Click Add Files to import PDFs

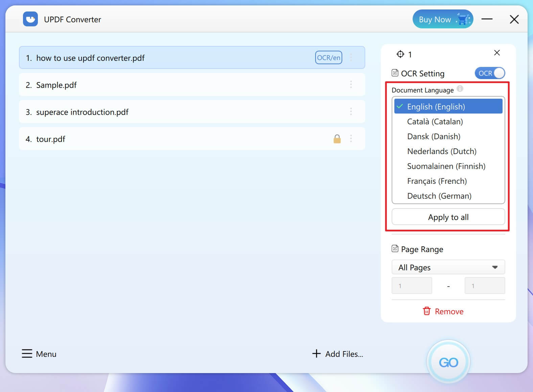tap(337, 354)
